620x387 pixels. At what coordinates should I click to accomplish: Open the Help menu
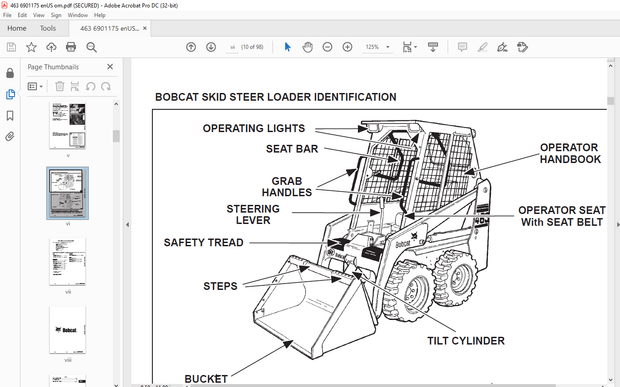[x=100, y=15]
